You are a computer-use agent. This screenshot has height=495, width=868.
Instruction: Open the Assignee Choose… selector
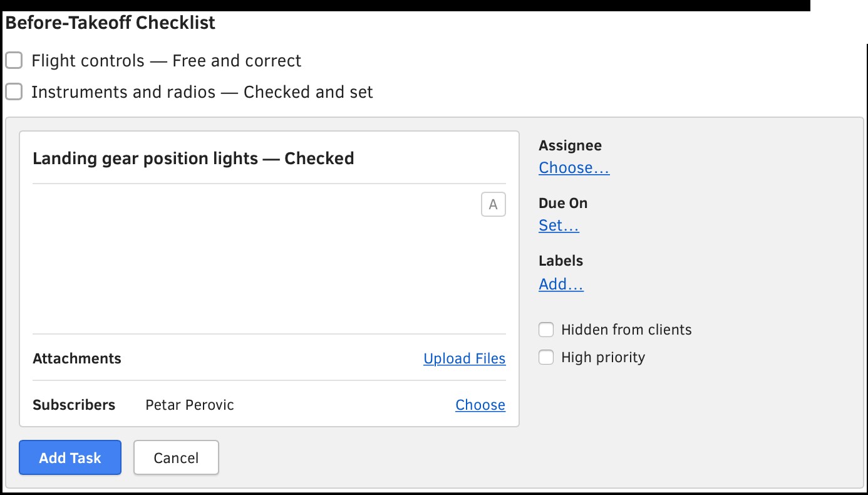click(x=574, y=168)
